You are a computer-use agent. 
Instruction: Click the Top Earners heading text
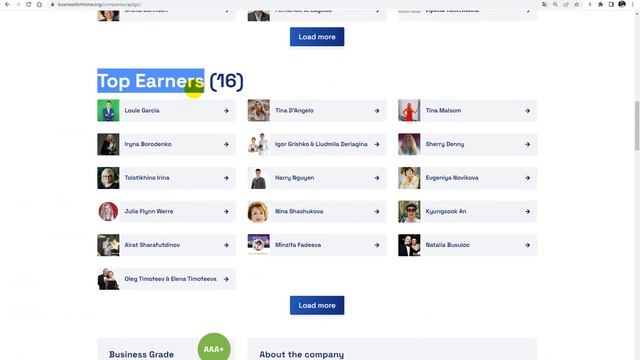151,81
